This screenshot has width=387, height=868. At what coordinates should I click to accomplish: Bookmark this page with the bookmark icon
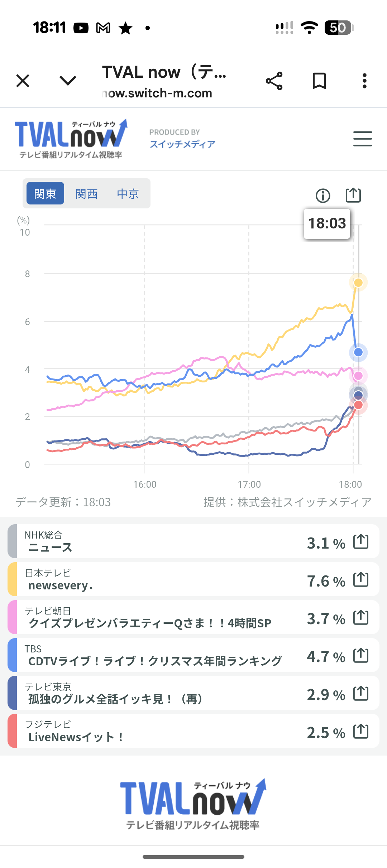319,81
